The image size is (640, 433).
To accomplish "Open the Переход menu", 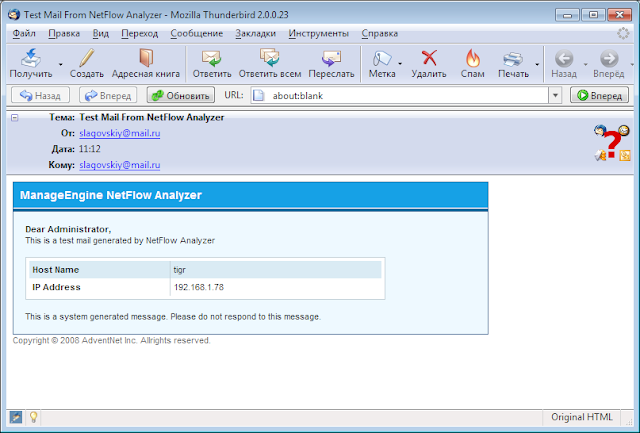I will (140, 33).
